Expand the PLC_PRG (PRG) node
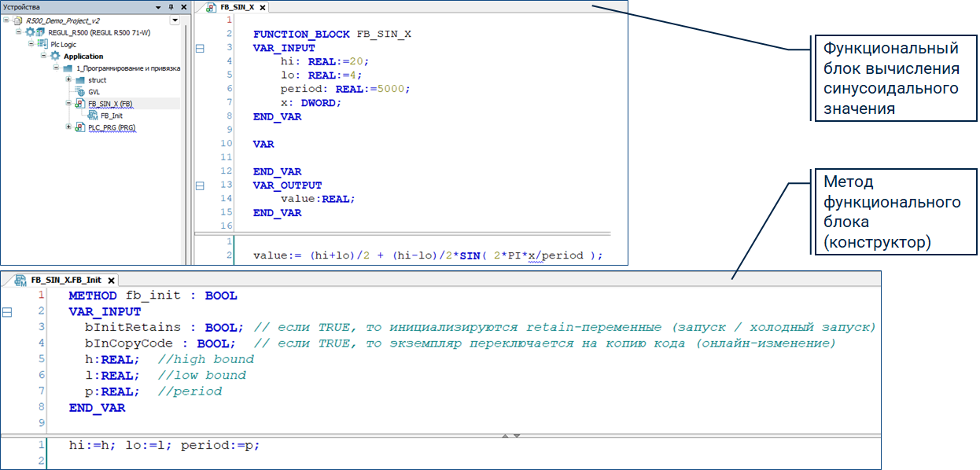 pos(68,127)
